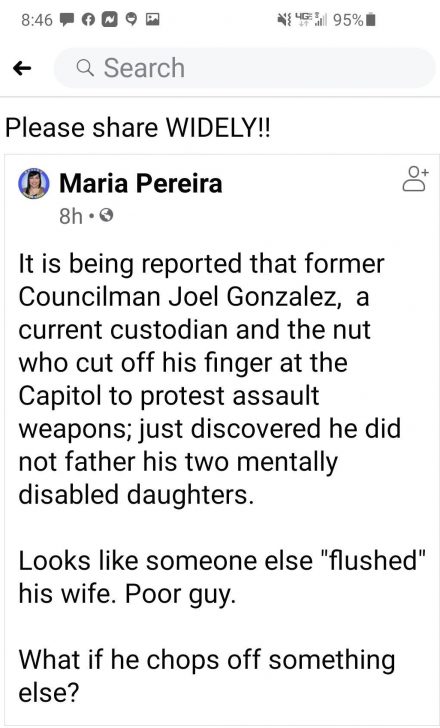Tap the globe public audience icon

[106, 216]
